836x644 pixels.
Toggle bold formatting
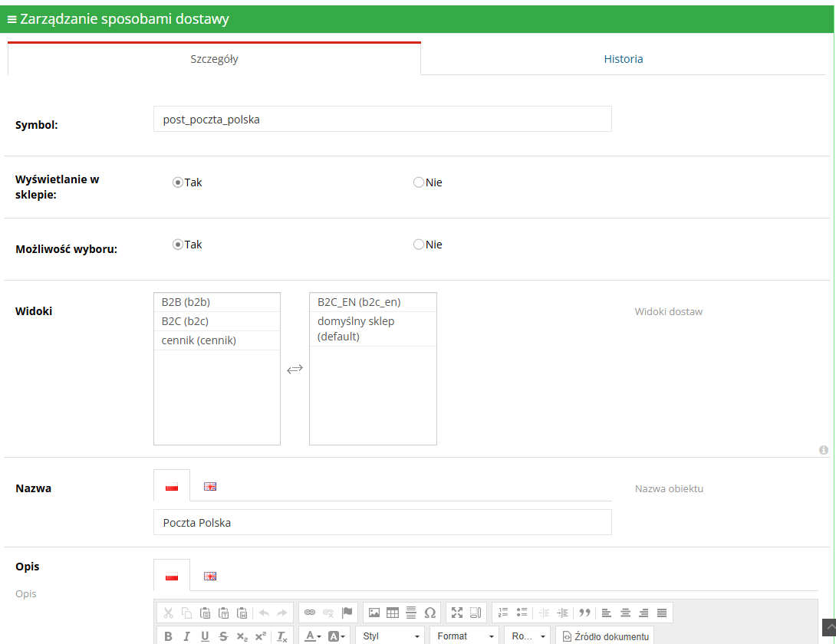tap(169, 636)
